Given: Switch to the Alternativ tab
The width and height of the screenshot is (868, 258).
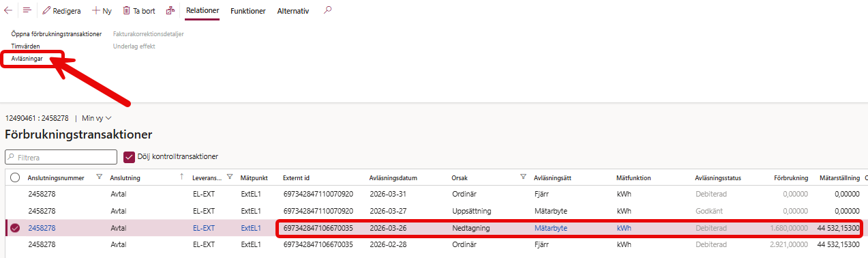Looking at the screenshot, I should click(293, 11).
